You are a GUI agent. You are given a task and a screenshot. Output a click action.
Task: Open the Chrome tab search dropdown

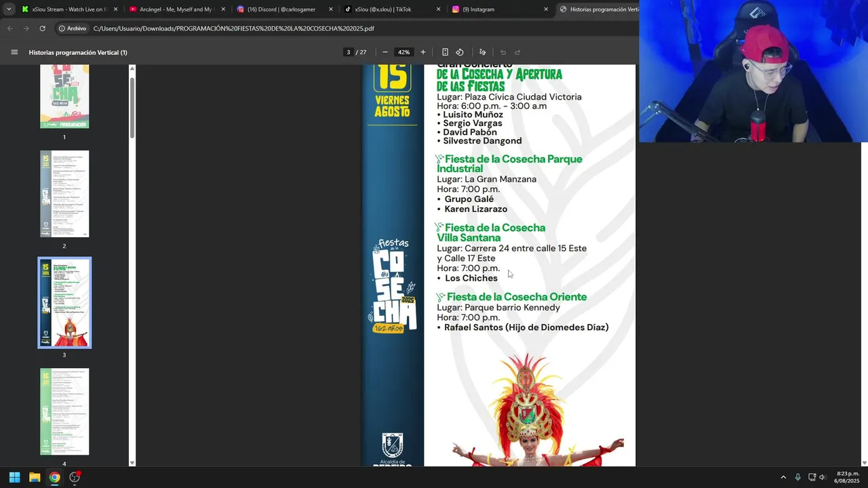tap(9, 9)
